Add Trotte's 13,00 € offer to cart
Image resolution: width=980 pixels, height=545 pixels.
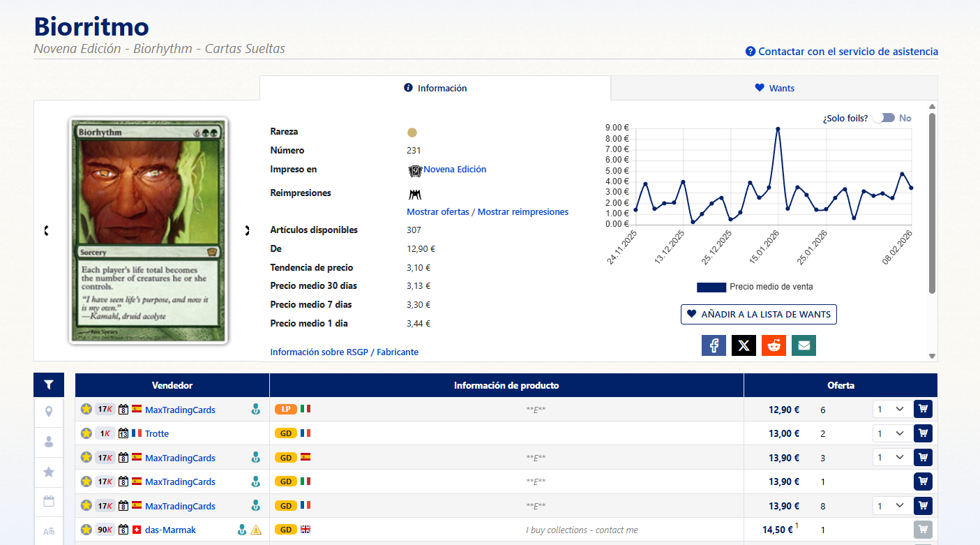click(x=923, y=433)
